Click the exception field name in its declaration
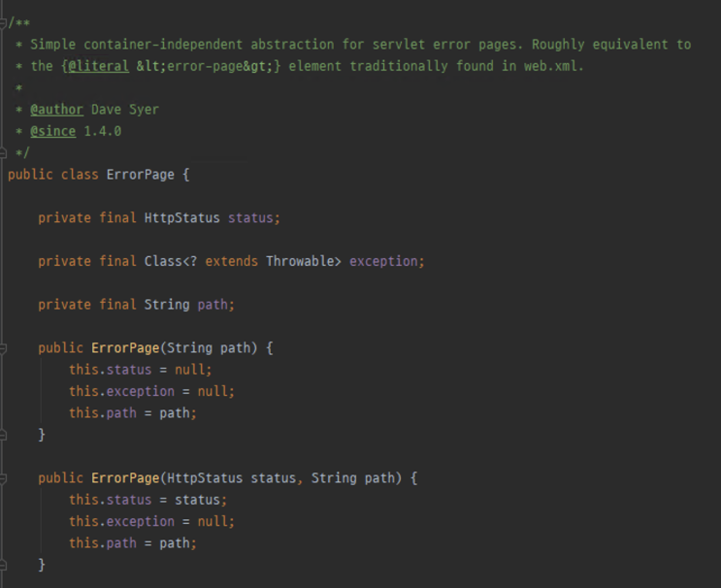This screenshot has height=588, width=721. pos(385,261)
